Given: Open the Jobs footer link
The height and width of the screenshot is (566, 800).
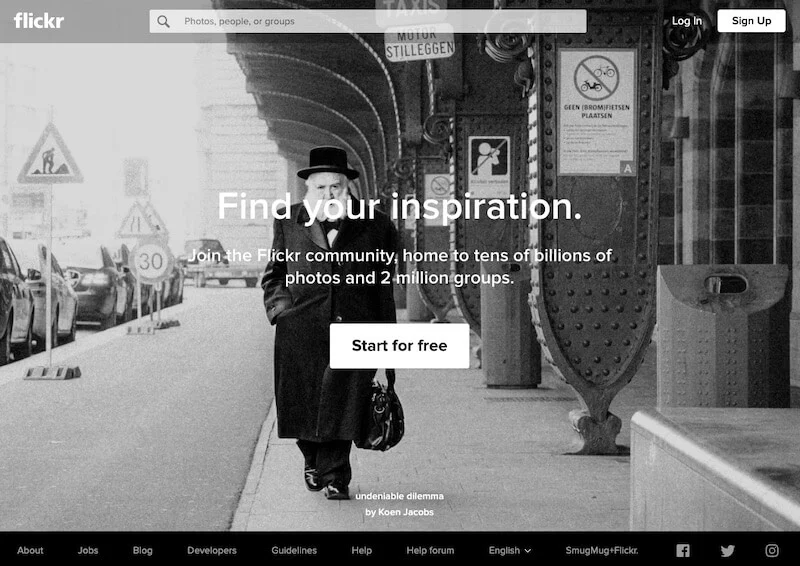Looking at the screenshot, I should (x=88, y=550).
